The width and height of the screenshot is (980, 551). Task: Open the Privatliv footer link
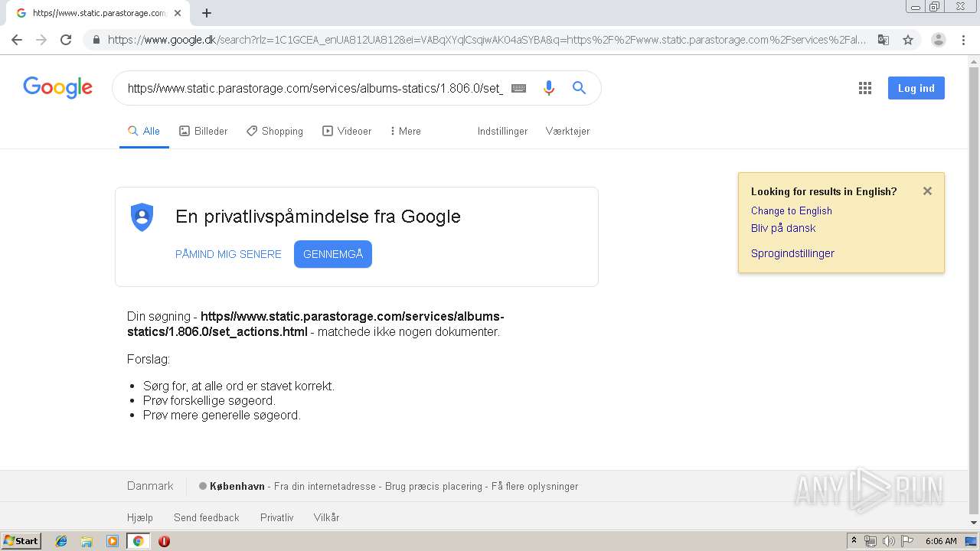(x=277, y=517)
